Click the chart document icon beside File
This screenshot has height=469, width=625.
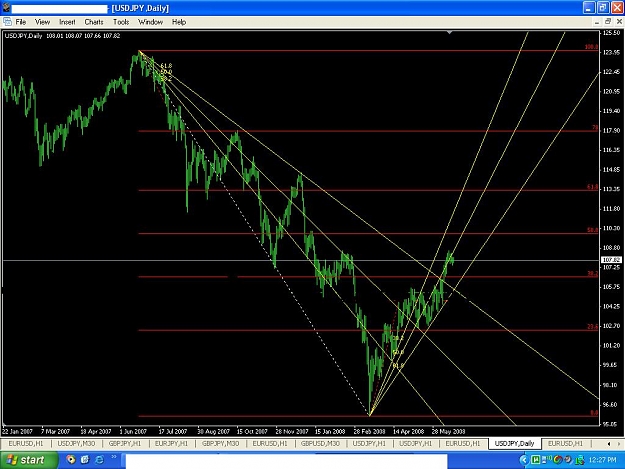7,22
